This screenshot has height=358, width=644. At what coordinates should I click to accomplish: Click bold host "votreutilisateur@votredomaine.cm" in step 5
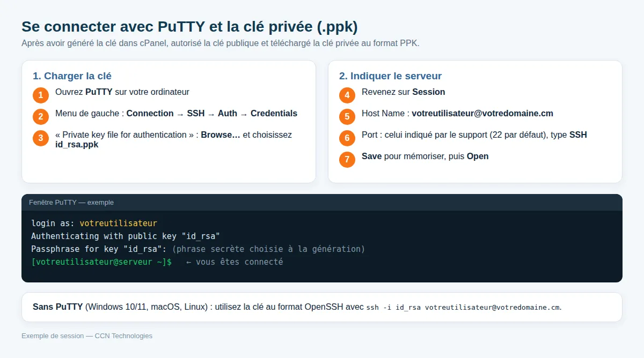click(x=482, y=114)
